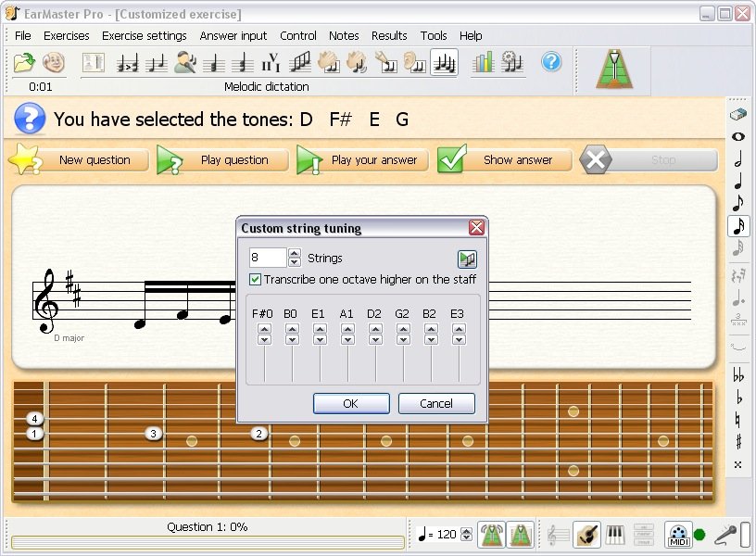
Task: Select the rhythm correction pencil icon
Action: (x=386, y=63)
